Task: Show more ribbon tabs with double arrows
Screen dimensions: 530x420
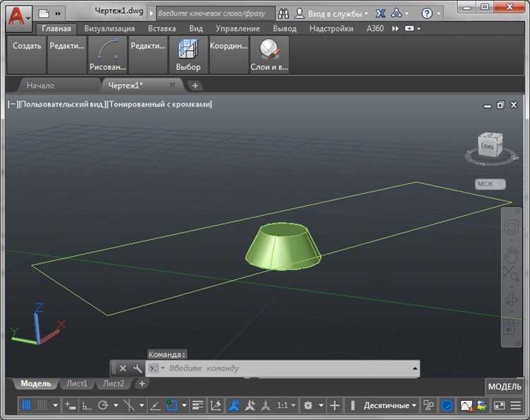Action: tap(395, 28)
